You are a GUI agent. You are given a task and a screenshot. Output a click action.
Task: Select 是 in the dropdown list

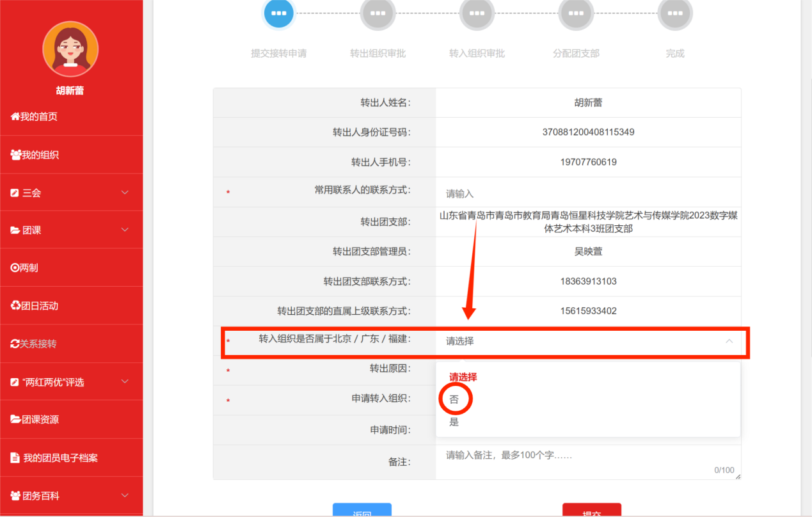click(454, 422)
